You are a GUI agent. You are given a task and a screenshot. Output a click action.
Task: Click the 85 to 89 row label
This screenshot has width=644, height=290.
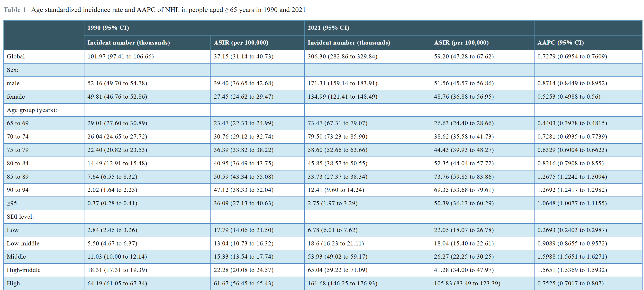click(x=18, y=177)
